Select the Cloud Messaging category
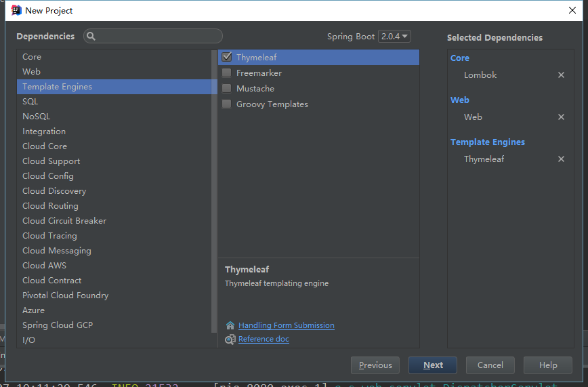The width and height of the screenshot is (588, 387). pyautogui.click(x=114, y=250)
